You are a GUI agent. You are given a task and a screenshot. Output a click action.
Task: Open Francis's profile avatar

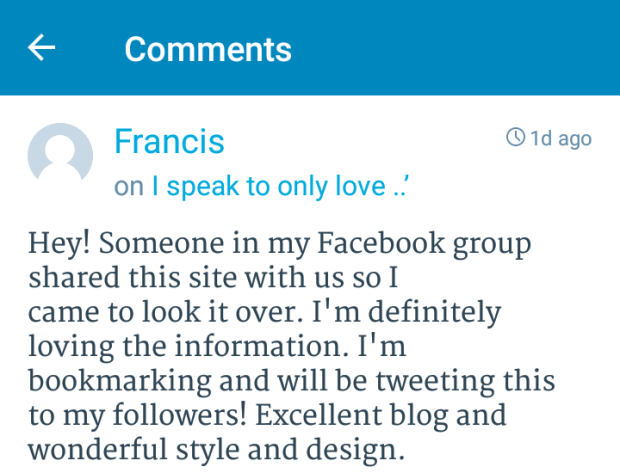coord(60,157)
